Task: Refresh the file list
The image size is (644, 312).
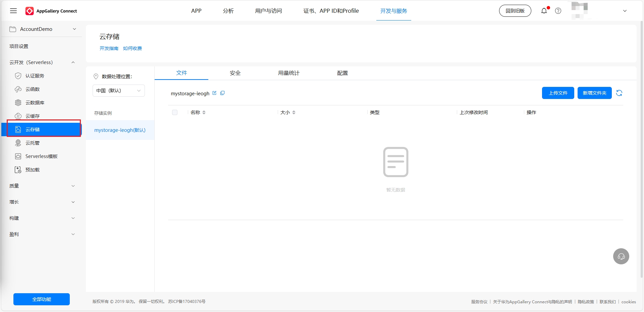Action: pyautogui.click(x=619, y=93)
